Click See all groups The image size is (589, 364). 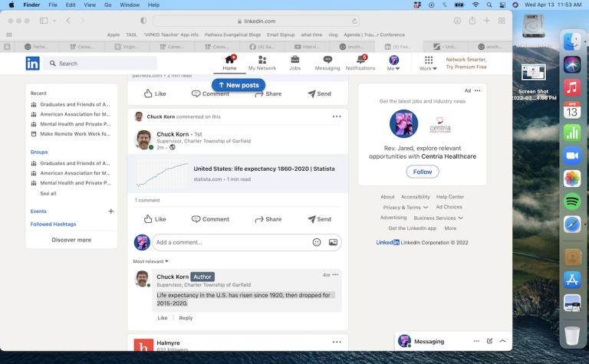coord(48,194)
